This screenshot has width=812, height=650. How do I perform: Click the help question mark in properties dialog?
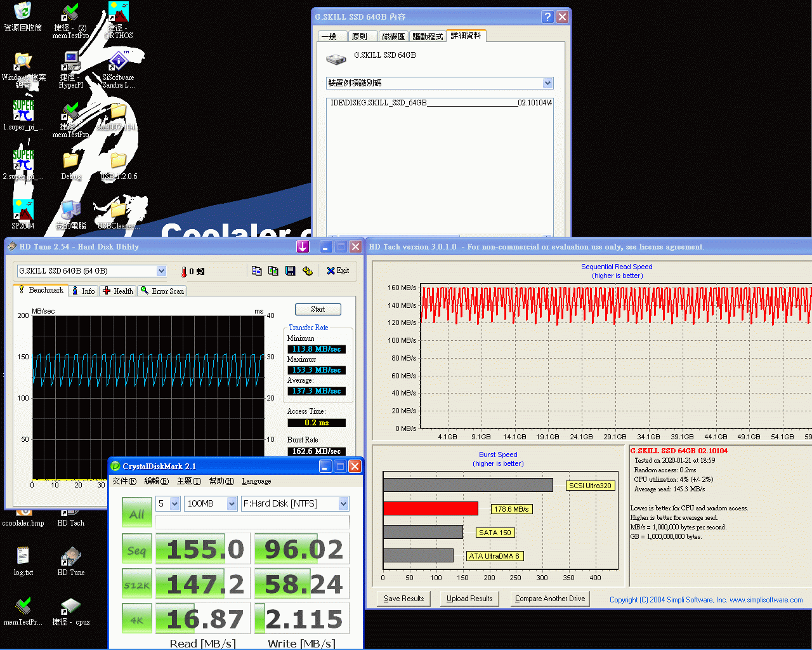pyautogui.click(x=548, y=17)
